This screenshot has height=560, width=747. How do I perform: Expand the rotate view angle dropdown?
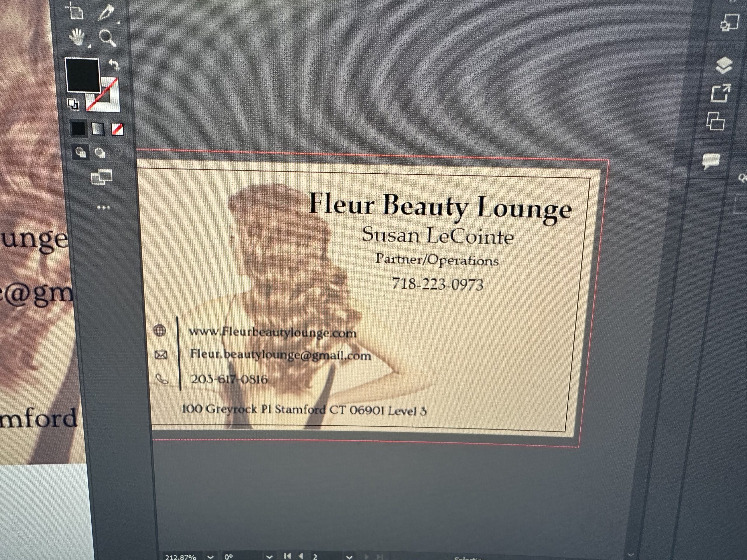(x=269, y=556)
